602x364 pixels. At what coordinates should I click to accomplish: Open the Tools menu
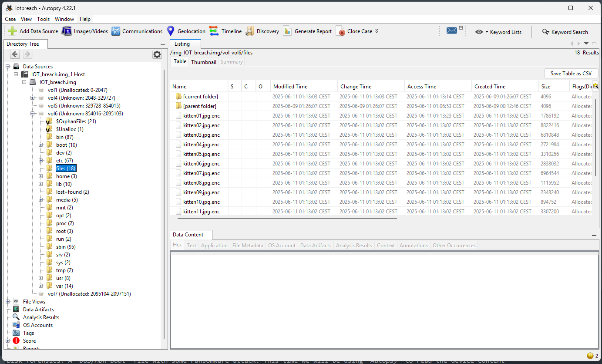[x=43, y=19]
